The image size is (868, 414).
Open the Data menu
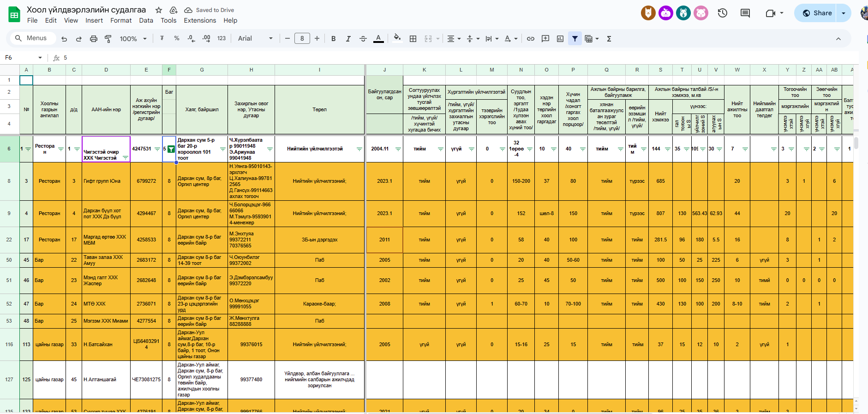[146, 20]
